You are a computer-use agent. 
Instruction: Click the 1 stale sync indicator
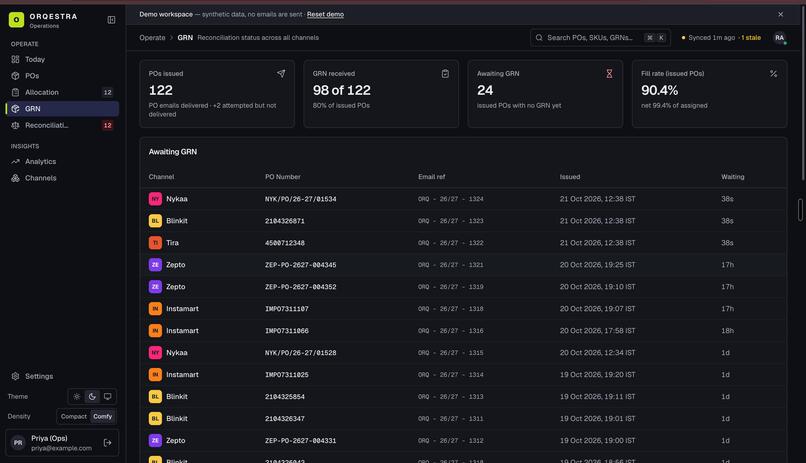[751, 38]
